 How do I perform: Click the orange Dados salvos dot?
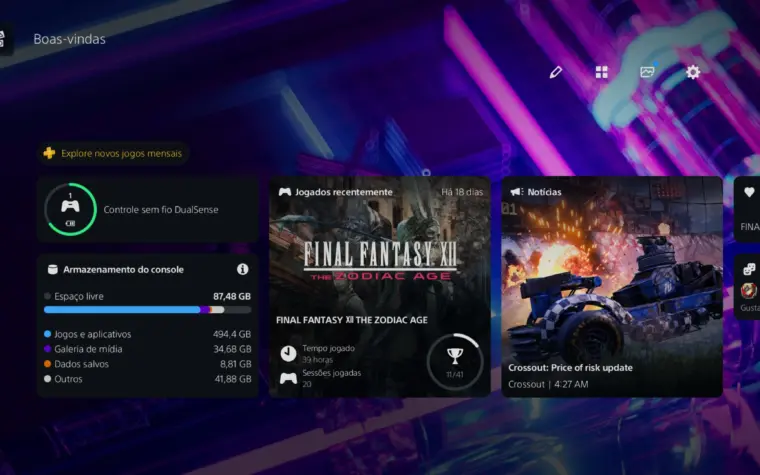[x=48, y=364]
